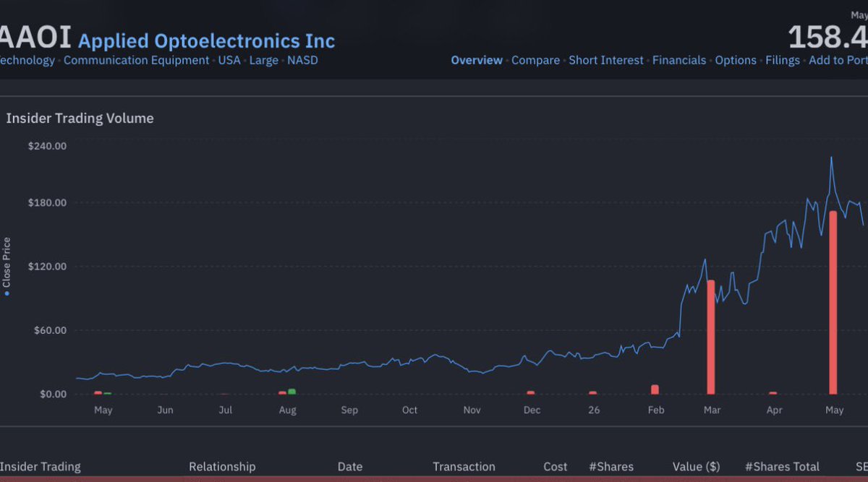The height and width of the screenshot is (482, 868).
Task: Click the small red insider bar in April
Action: (x=773, y=393)
